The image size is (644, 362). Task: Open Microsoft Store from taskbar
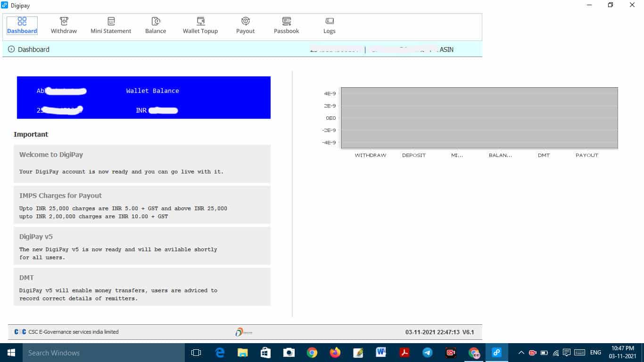(265, 353)
